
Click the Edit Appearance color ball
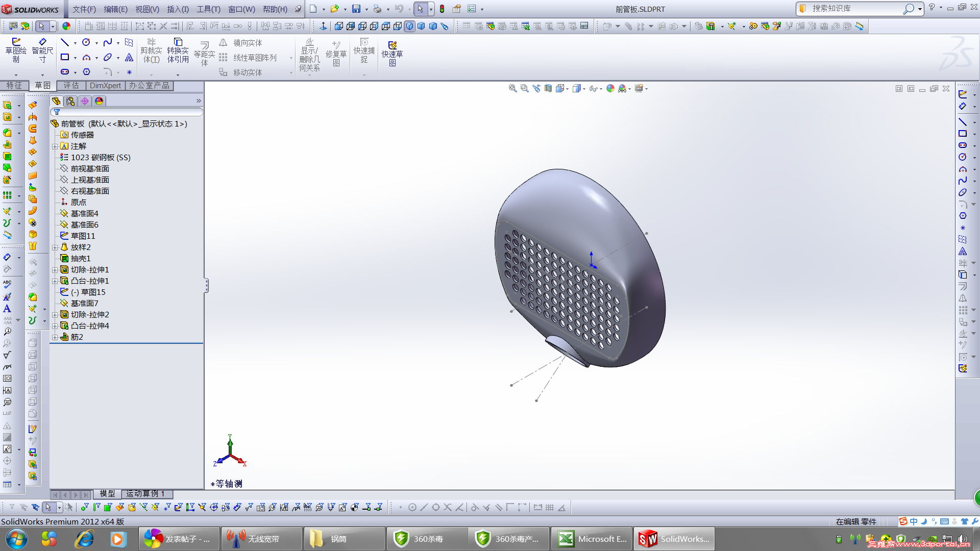point(610,88)
